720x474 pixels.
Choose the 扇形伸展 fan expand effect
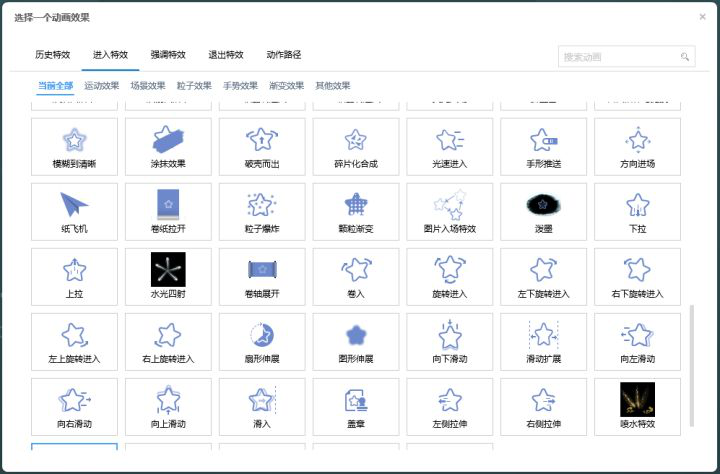(x=262, y=342)
